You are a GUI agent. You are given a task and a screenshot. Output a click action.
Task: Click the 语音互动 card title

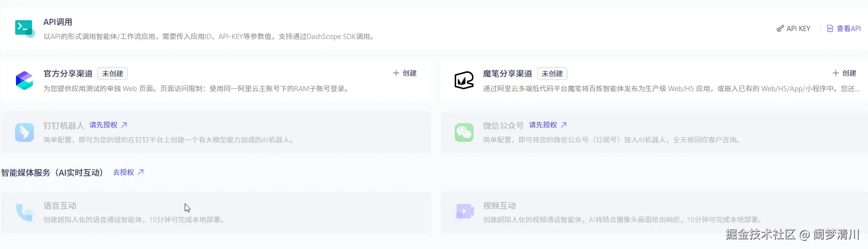click(60, 206)
